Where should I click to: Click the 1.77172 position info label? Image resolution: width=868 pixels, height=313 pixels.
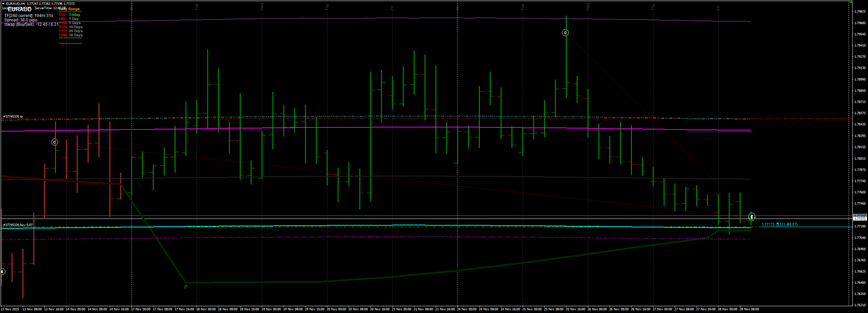coord(779,225)
